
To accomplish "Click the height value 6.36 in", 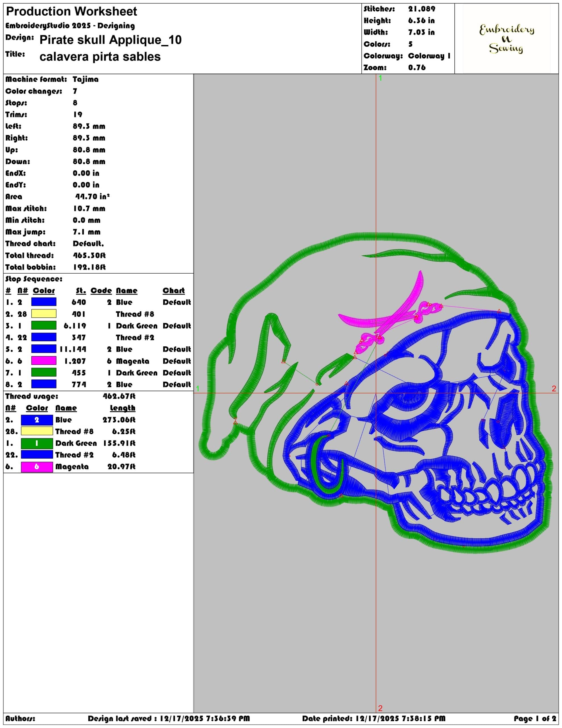I will [x=421, y=21].
